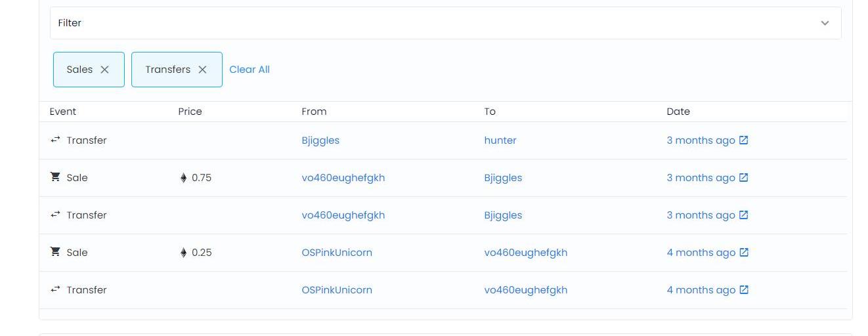The width and height of the screenshot is (868, 336).
Task: Click the Sales filter chip
Action: click(79, 70)
